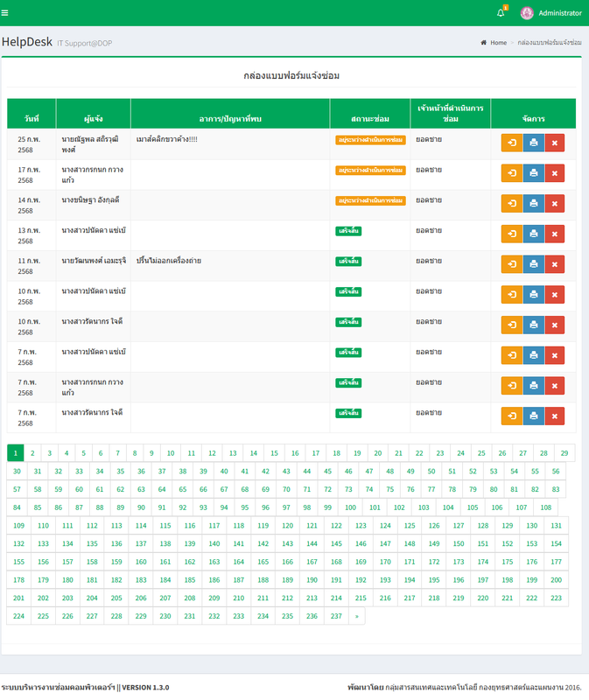The height and width of the screenshot is (700, 589).
Task: Go to pagination page 178
Action: [x=18, y=580]
